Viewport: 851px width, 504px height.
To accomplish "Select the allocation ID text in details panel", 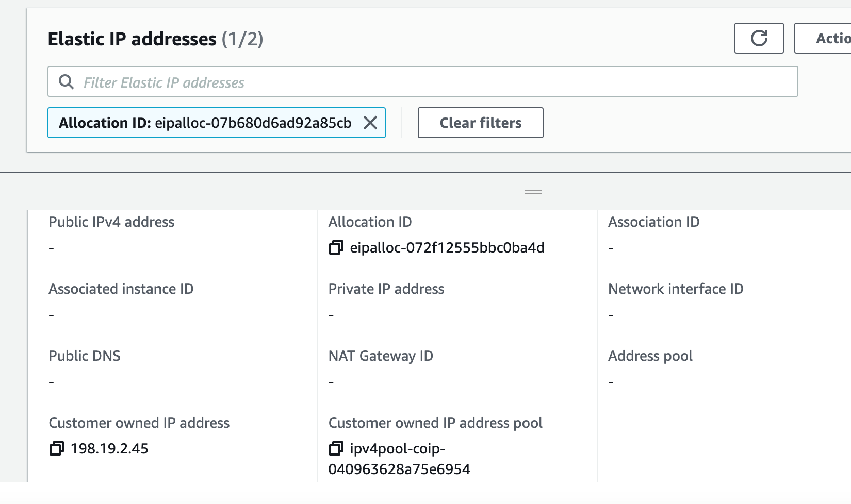I will (448, 247).
